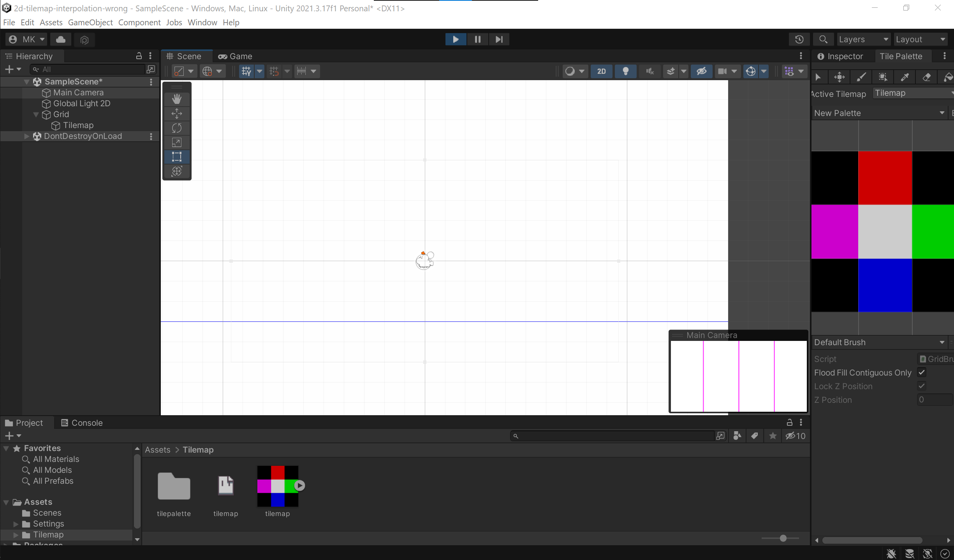Open the GameObject menu
Screen dimensions: 954x560
90,23
